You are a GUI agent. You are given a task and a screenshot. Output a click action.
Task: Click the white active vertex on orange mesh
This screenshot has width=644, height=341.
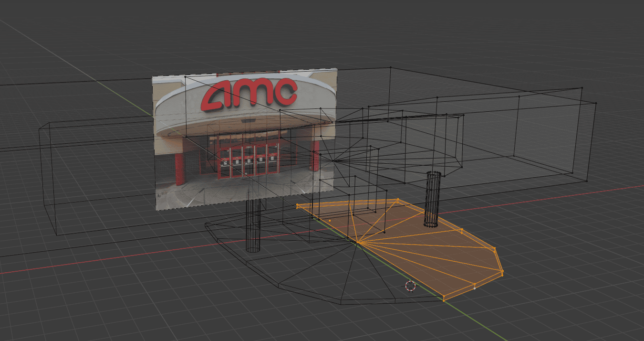474,288
